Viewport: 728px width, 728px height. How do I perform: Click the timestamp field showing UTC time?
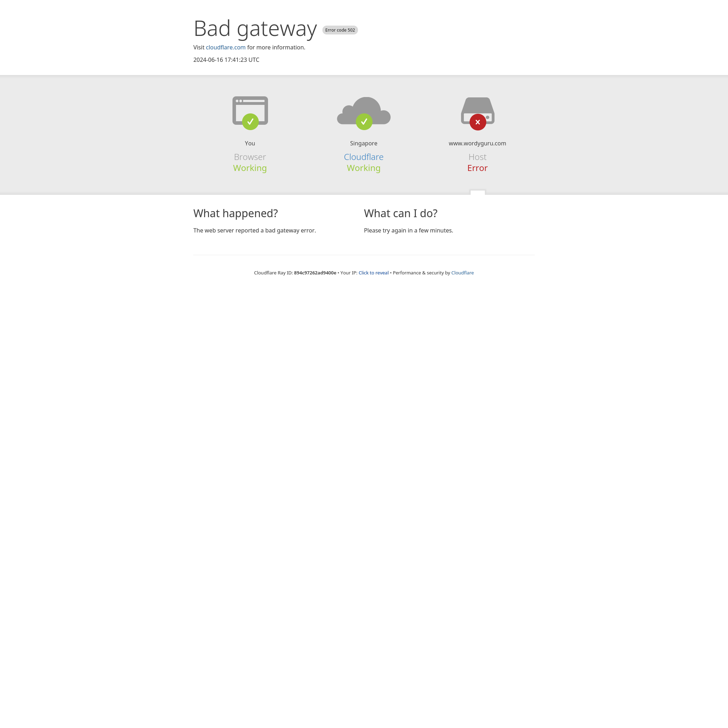[x=226, y=59]
